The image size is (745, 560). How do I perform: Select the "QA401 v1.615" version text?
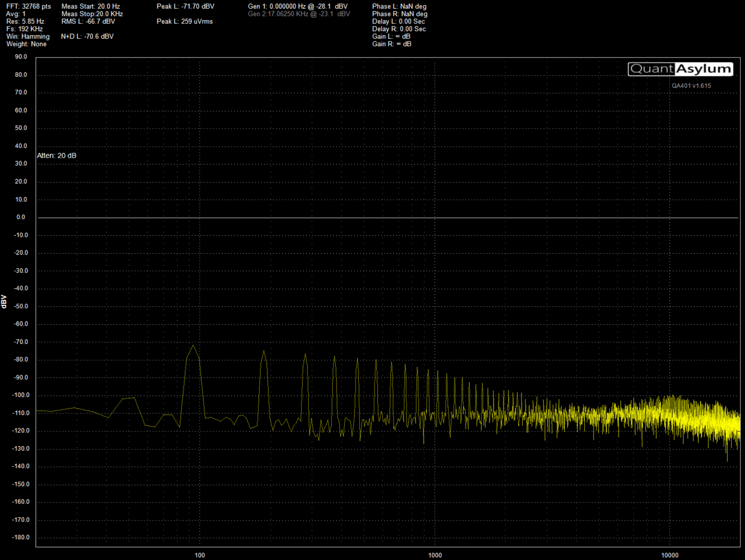click(x=691, y=86)
